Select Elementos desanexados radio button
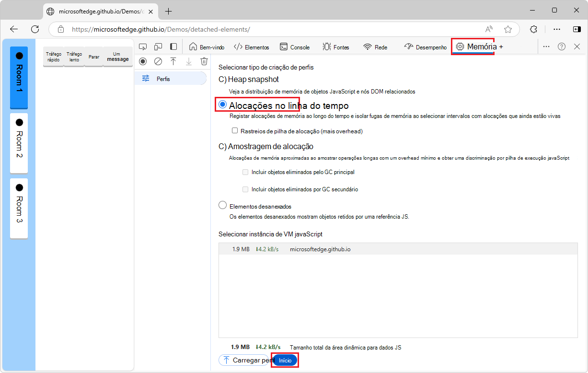Image resolution: width=588 pixels, height=373 pixels. (222, 205)
